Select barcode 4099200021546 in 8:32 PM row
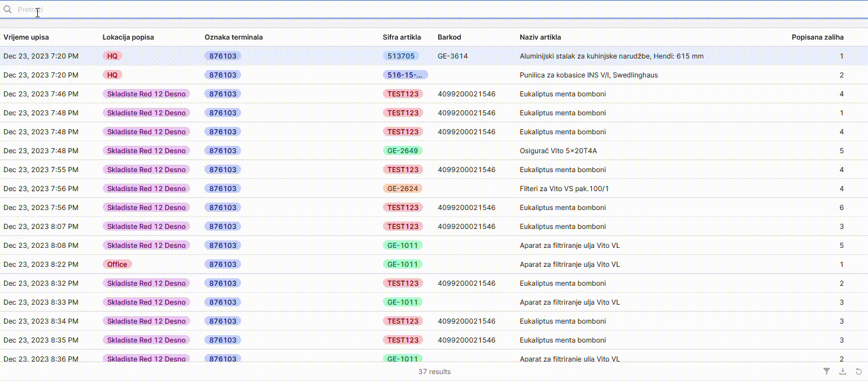The image size is (868, 381). (466, 283)
